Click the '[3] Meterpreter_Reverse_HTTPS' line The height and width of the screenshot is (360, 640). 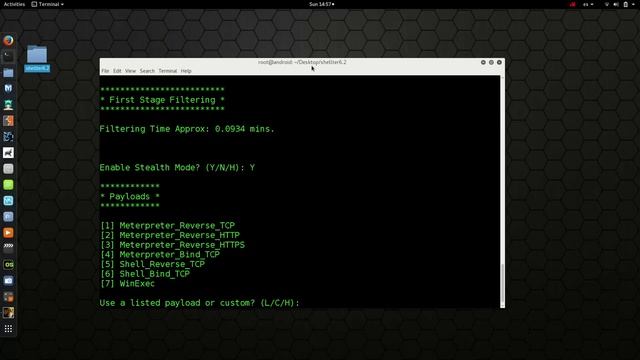pos(173,245)
